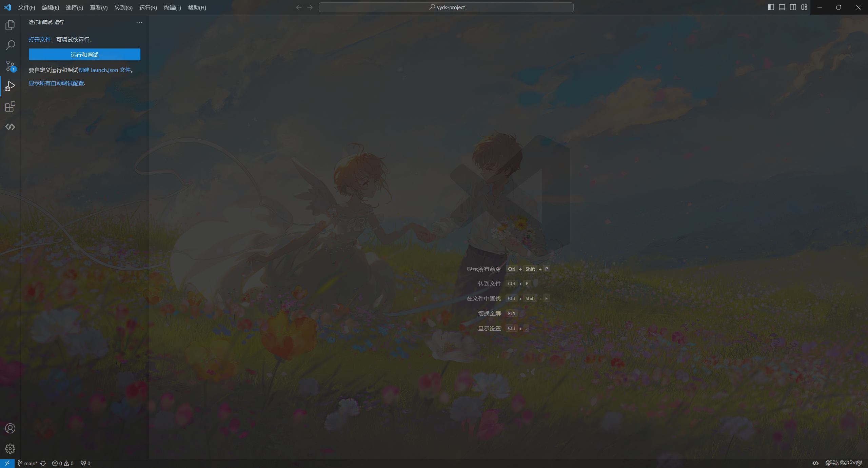
Task: Open the 选择(S) menu
Action: (74, 7)
